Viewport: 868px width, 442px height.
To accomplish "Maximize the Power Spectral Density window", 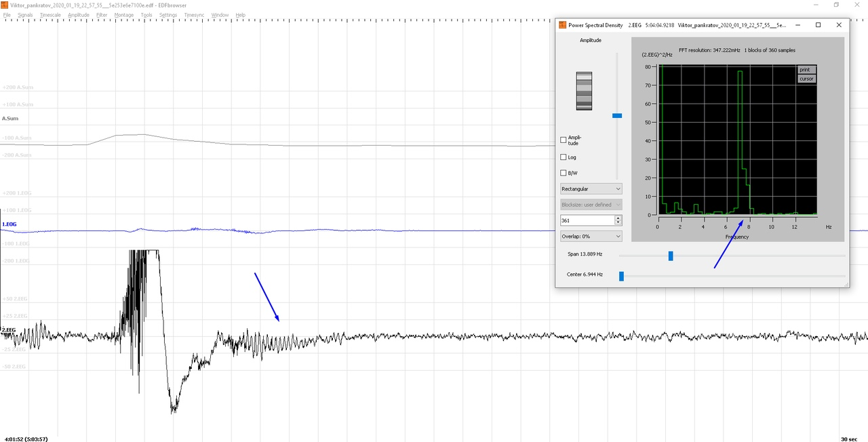I will tap(818, 25).
